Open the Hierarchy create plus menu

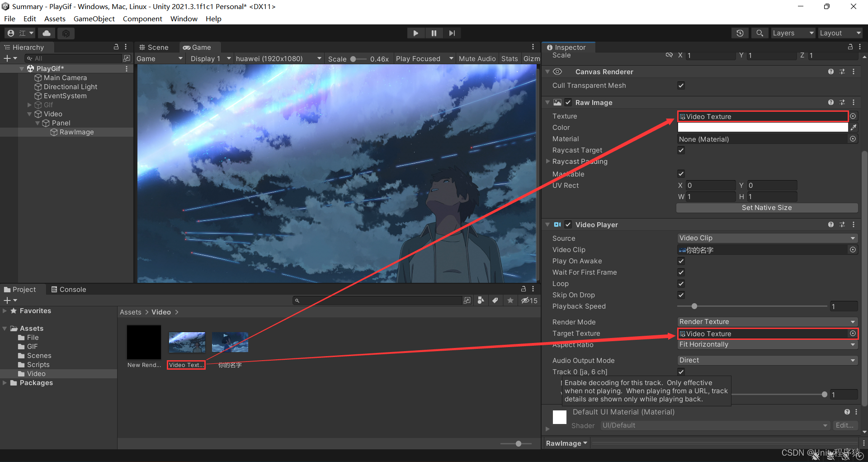pyautogui.click(x=10, y=58)
